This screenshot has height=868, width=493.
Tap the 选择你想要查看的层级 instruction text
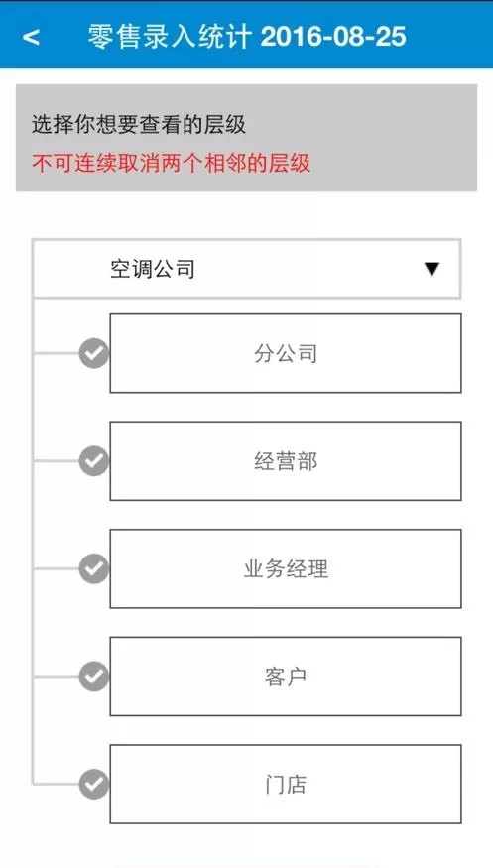tap(138, 125)
